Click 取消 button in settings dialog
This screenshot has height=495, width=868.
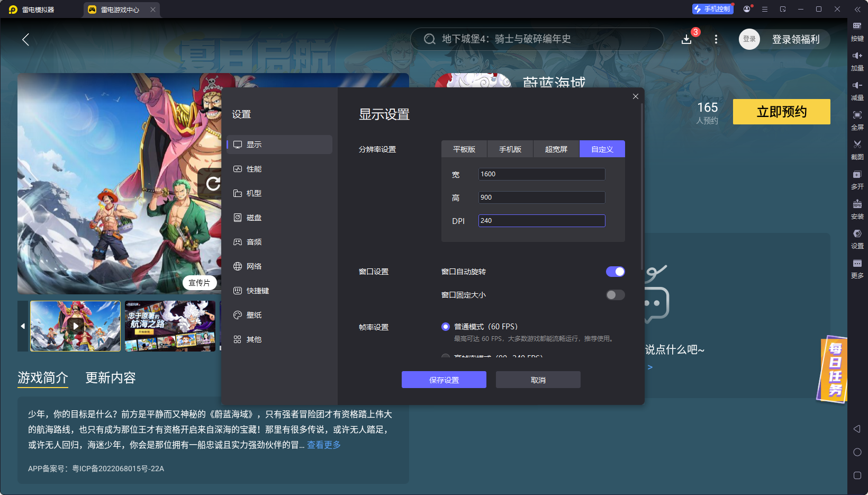(538, 380)
